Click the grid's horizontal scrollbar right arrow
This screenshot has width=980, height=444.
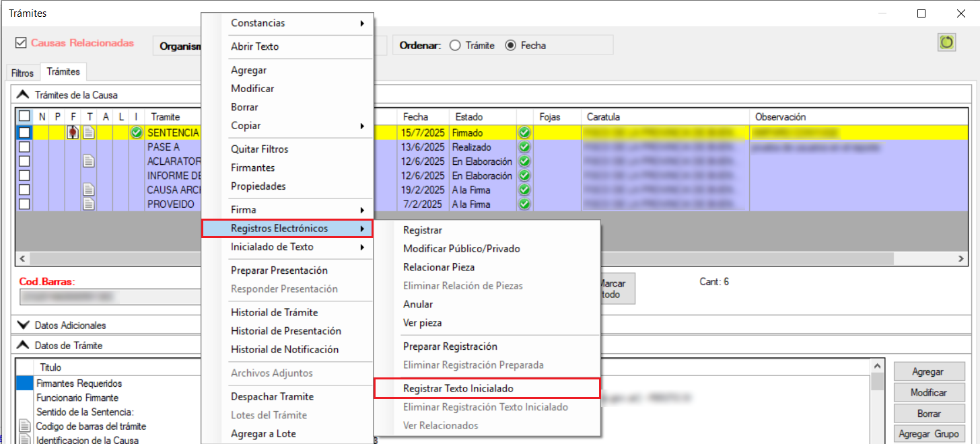961,258
